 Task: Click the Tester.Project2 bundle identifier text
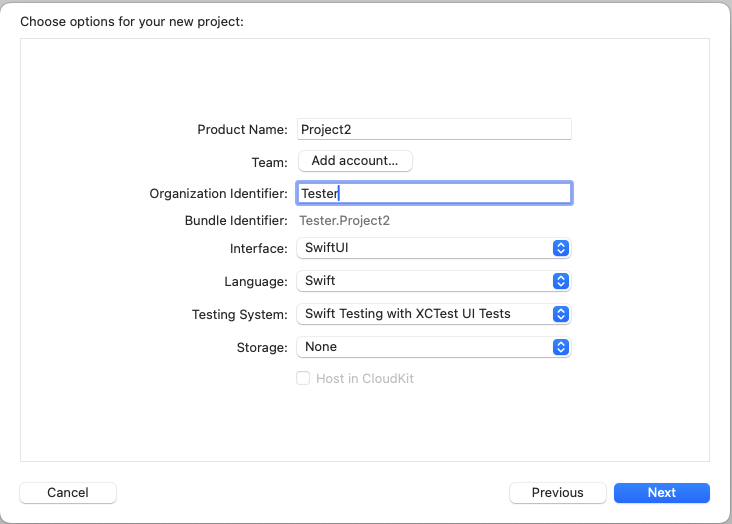345,221
